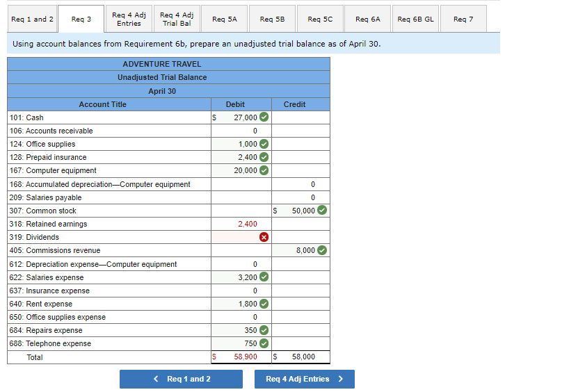Select '128: Prepaid insurance' account title
The width and height of the screenshot is (569, 392).
48,157
